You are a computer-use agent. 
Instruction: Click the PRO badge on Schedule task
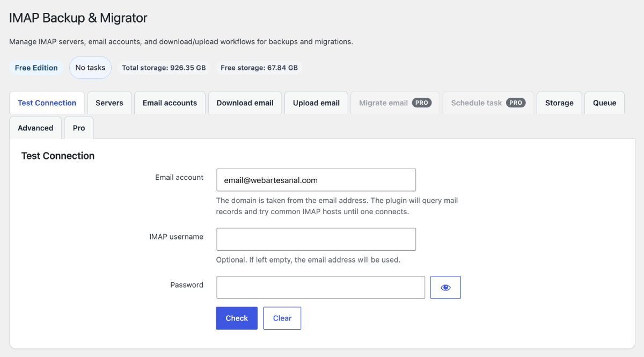point(516,103)
